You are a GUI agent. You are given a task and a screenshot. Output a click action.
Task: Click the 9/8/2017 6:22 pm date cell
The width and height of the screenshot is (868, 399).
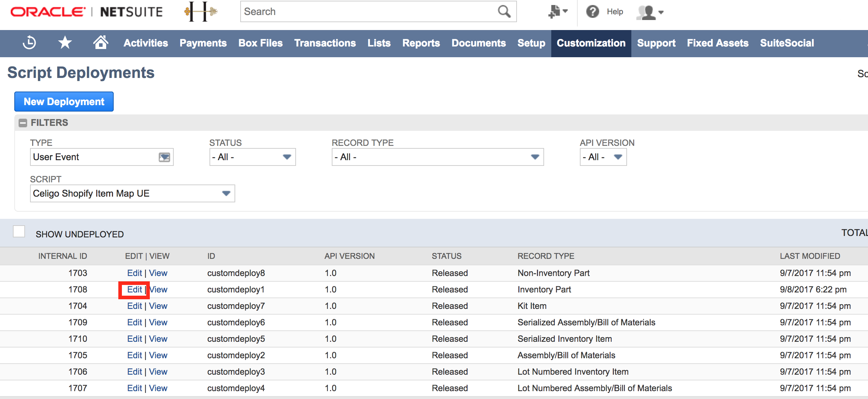(813, 290)
